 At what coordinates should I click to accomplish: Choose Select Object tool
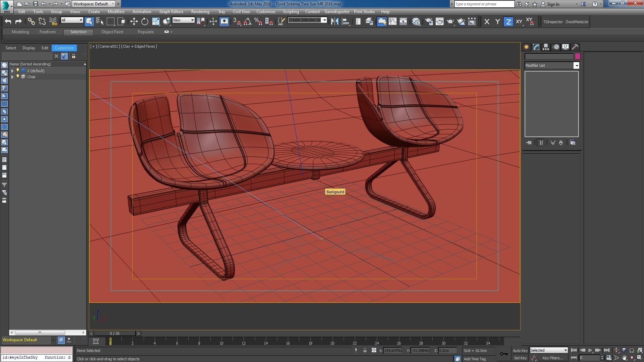tap(89, 22)
